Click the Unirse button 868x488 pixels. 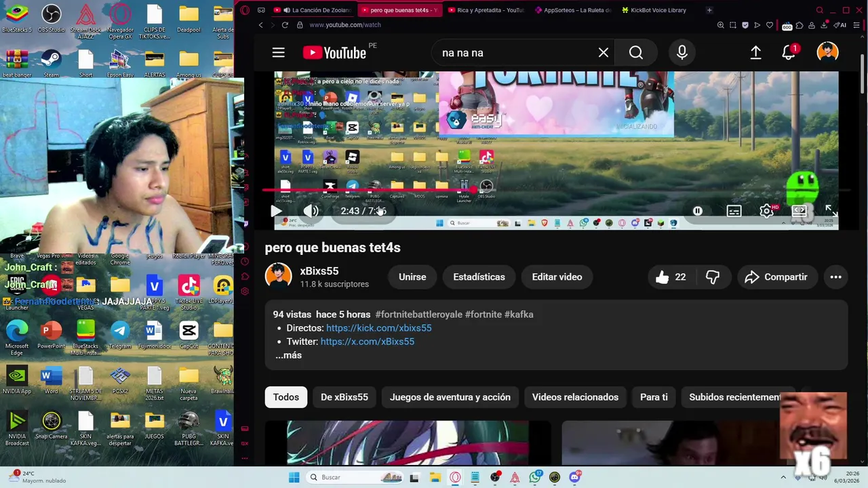[412, 277]
